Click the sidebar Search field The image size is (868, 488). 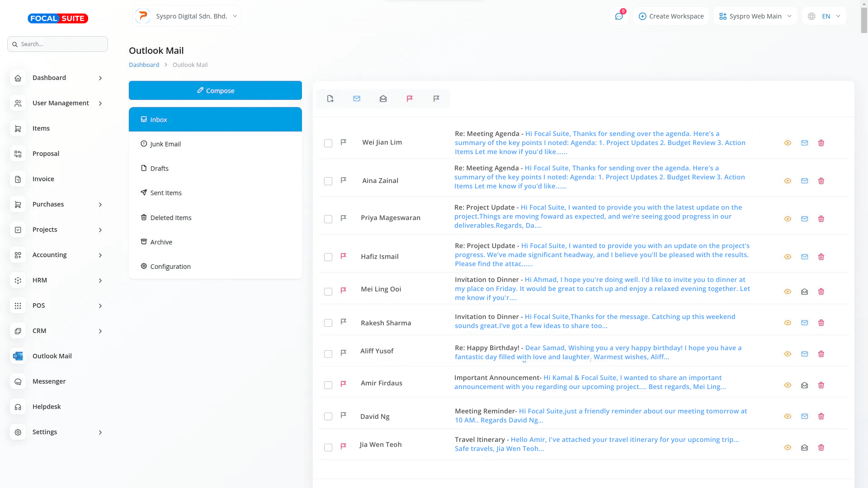[58, 44]
